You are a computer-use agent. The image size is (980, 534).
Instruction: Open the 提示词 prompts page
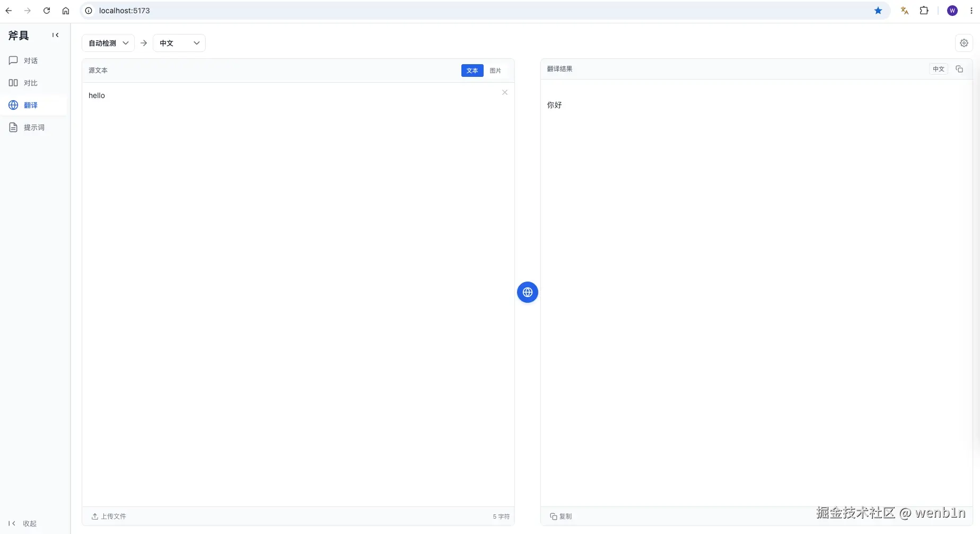[34, 127]
